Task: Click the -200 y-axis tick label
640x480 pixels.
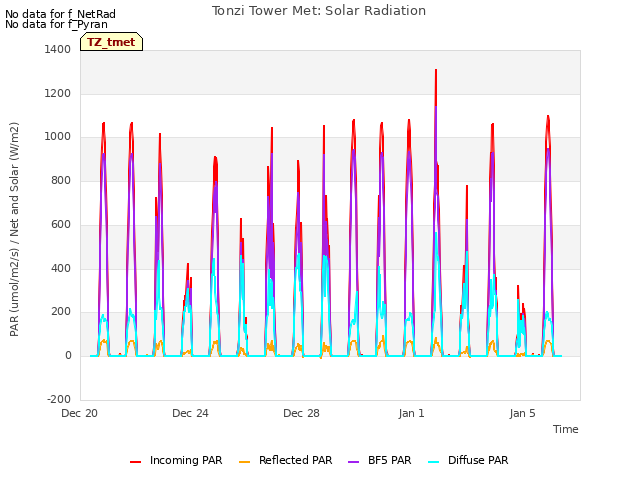Action: tap(59, 399)
